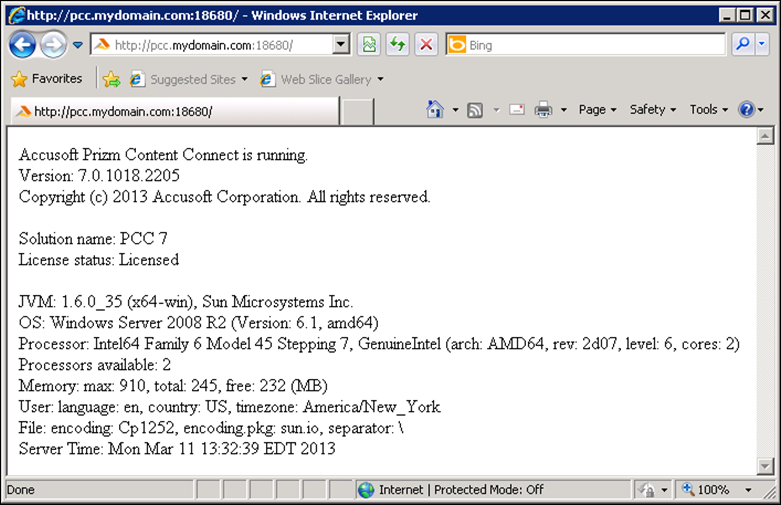Click the Processor: Intel64 Family 6 line
781x505 pixels.
[379, 344]
